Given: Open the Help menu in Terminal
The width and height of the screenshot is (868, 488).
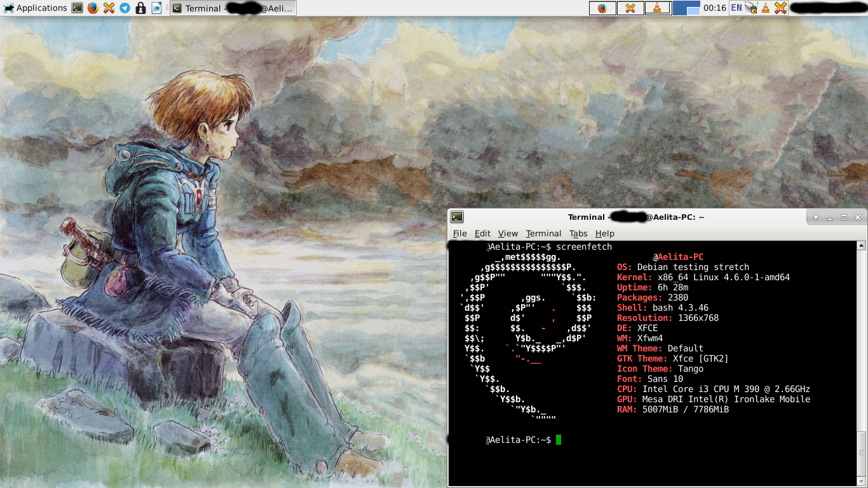Looking at the screenshot, I should click(604, 233).
